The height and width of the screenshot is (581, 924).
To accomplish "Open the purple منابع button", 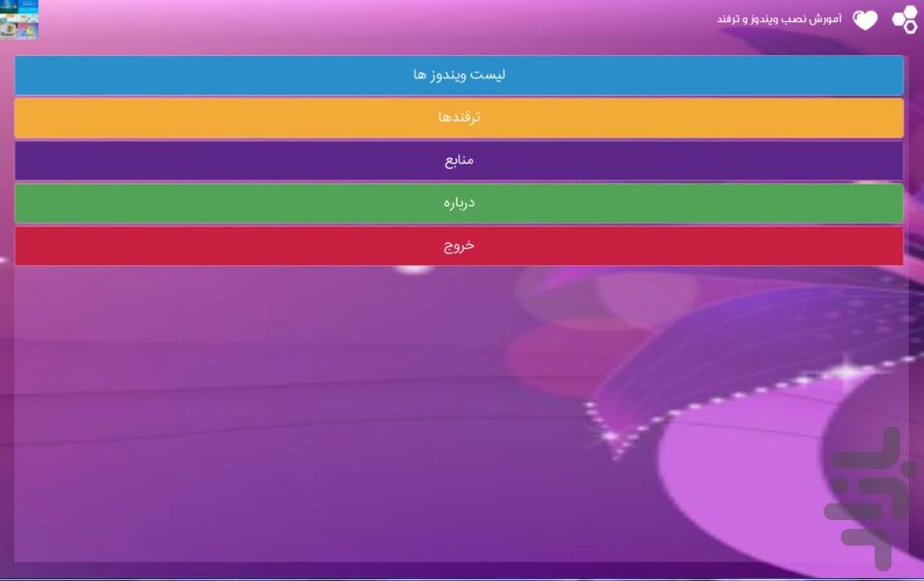I will click(x=459, y=161).
